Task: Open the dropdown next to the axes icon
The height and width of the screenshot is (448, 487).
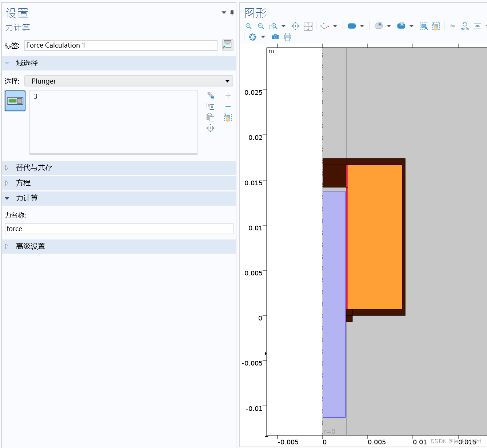Action: (335, 26)
